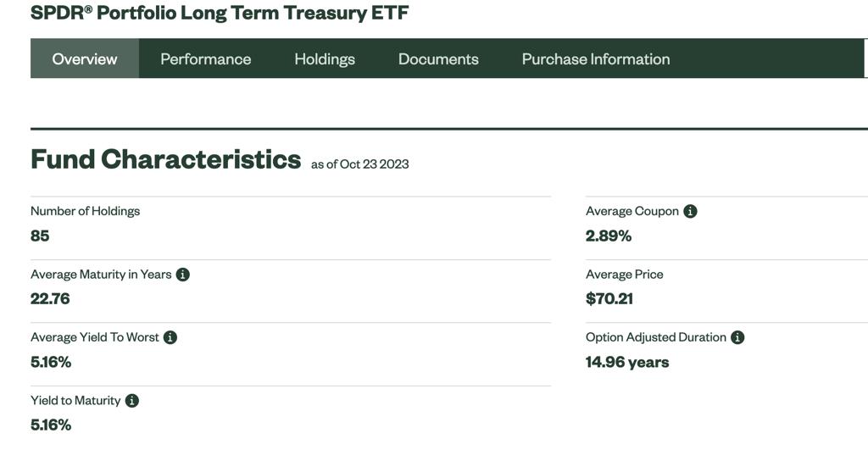
Task: Click the Number of Holdings label
Action: [x=86, y=211]
